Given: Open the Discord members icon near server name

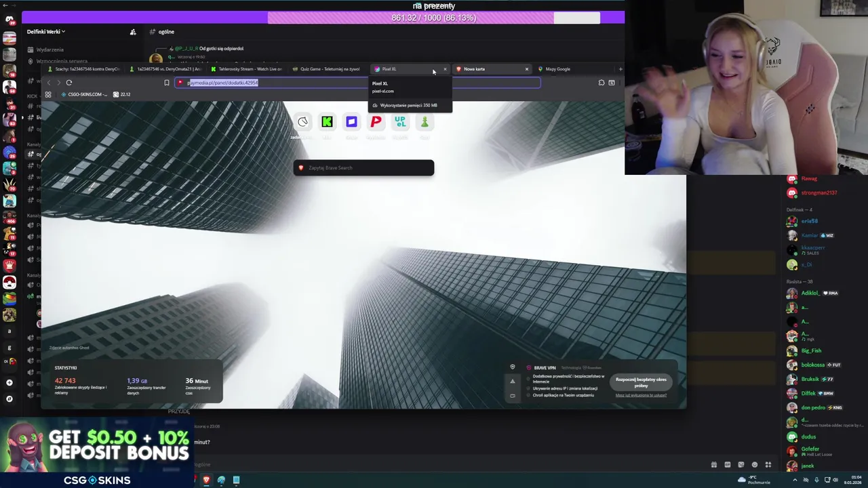Looking at the screenshot, I should pos(133,32).
